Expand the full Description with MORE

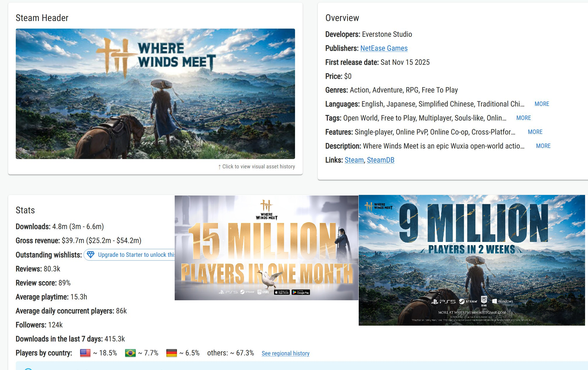pyautogui.click(x=543, y=146)
